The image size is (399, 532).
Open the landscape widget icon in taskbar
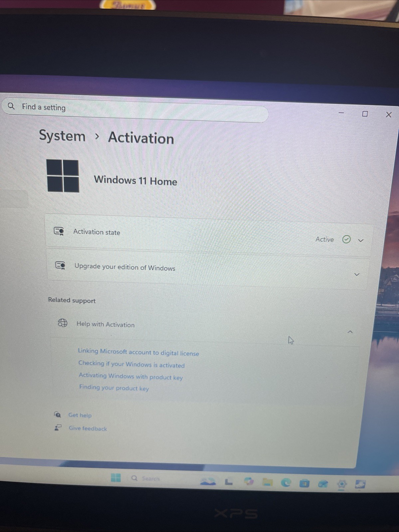[x=208, y=481]
